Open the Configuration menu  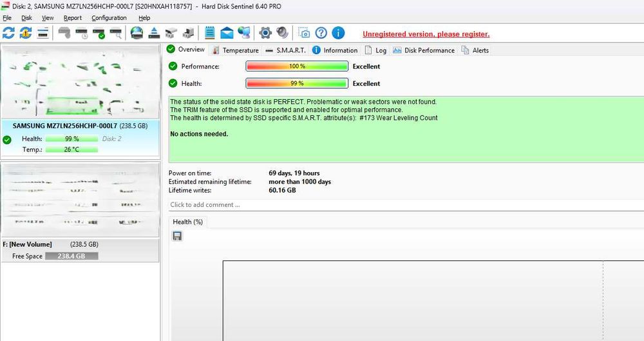[109, 17]
